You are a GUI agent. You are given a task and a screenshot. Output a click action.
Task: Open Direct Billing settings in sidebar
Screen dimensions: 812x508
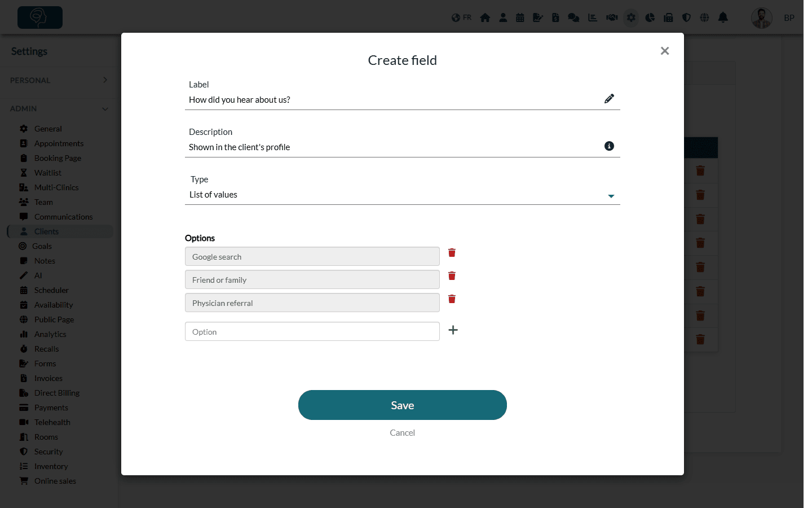56,393
